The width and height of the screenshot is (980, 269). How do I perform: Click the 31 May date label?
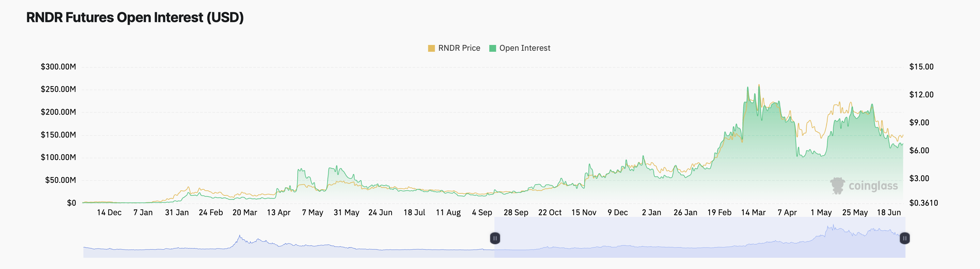pos(347,213)
